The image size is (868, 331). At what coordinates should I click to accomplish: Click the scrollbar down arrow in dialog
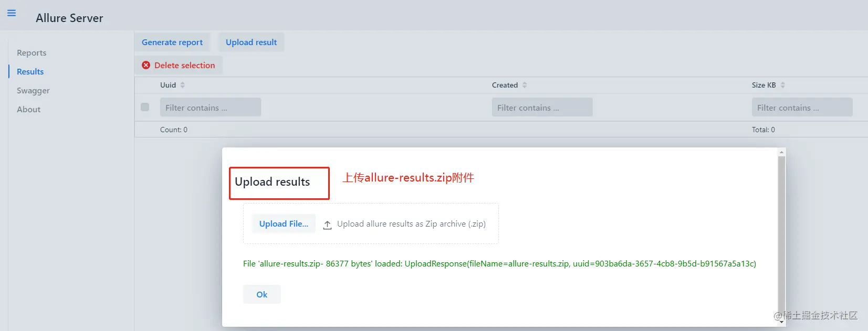pyautogui.click(x=781, y=322)
